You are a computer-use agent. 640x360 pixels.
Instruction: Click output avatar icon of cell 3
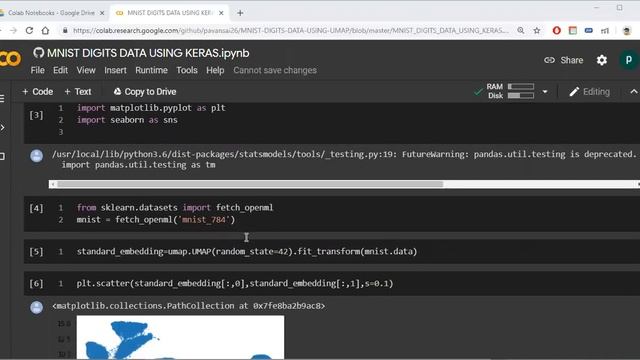(36, 156)
